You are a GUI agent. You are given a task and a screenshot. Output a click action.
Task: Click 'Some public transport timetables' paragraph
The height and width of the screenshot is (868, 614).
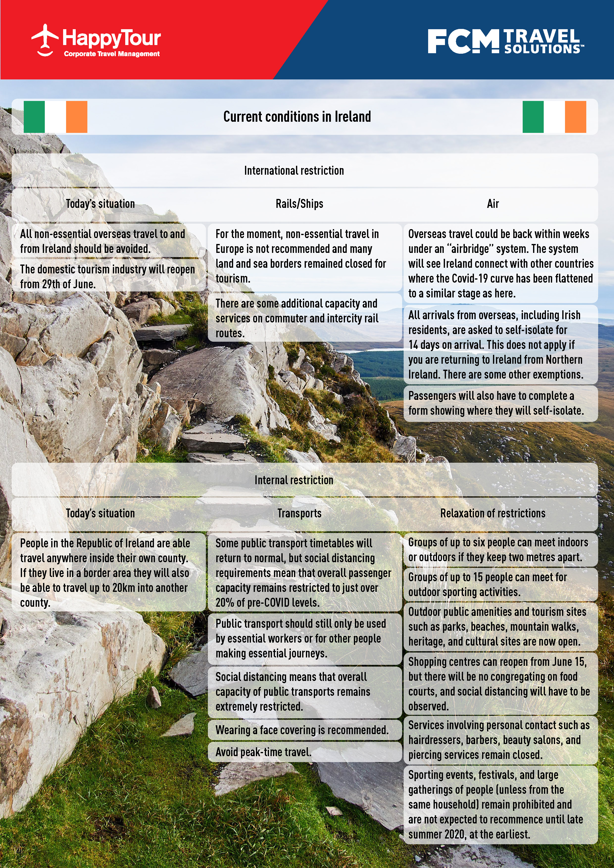305,572
